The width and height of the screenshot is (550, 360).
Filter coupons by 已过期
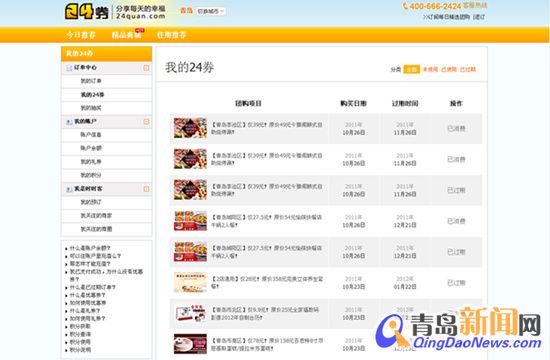[x=468, y=69]
